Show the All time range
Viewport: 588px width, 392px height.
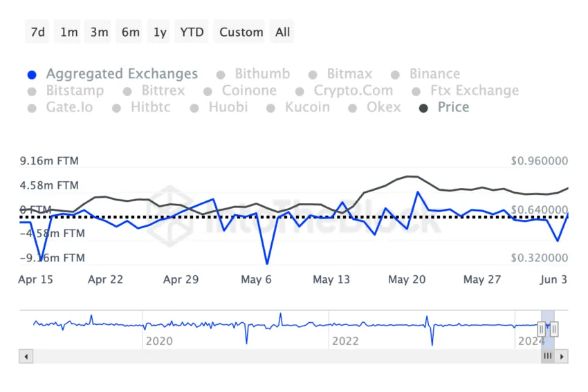pyautogui.click(x=282, y=32)
